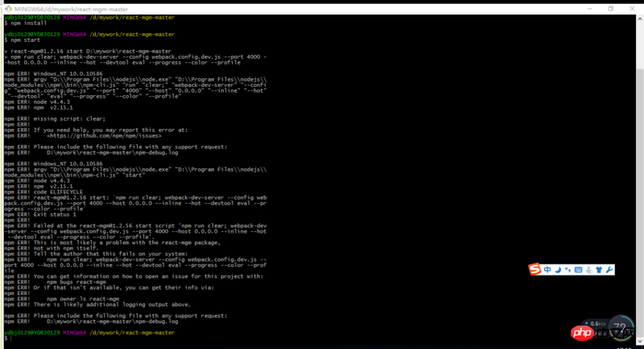Open the Sogou toolbox wrench icon

click(x=609, y=270)
